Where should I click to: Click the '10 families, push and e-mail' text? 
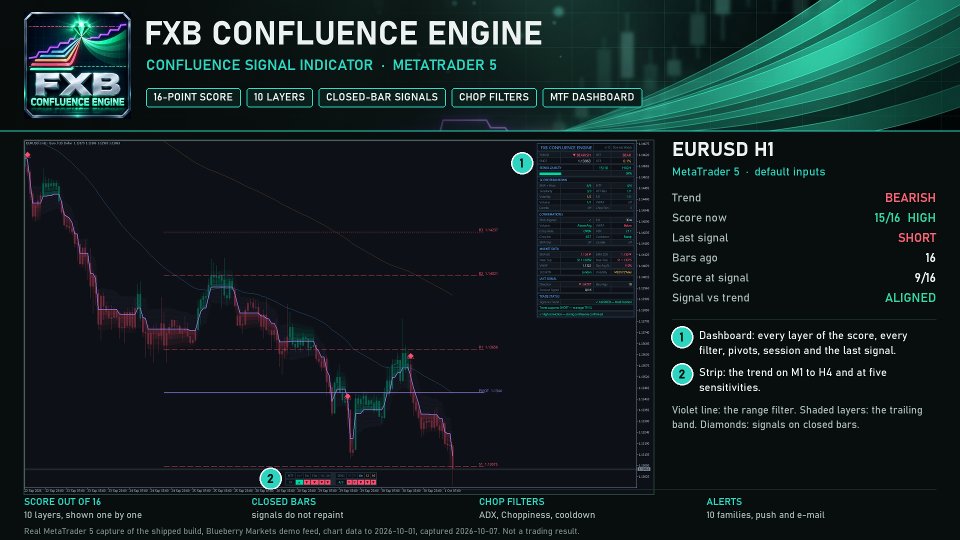tap(765, 515)
